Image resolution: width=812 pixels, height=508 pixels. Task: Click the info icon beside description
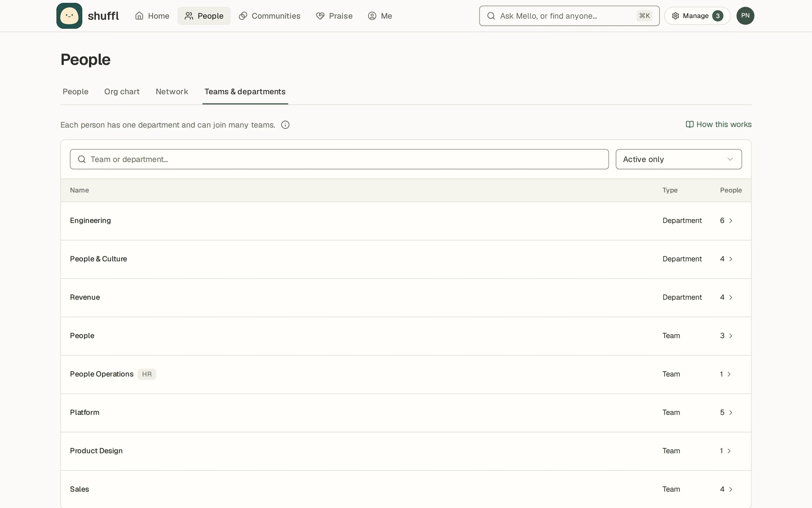pos(285,125)
